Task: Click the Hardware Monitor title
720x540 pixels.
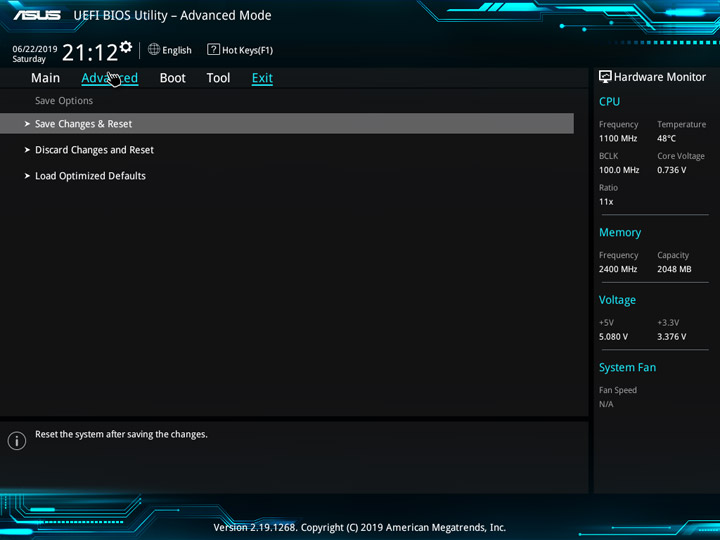Action: [659, 77]
